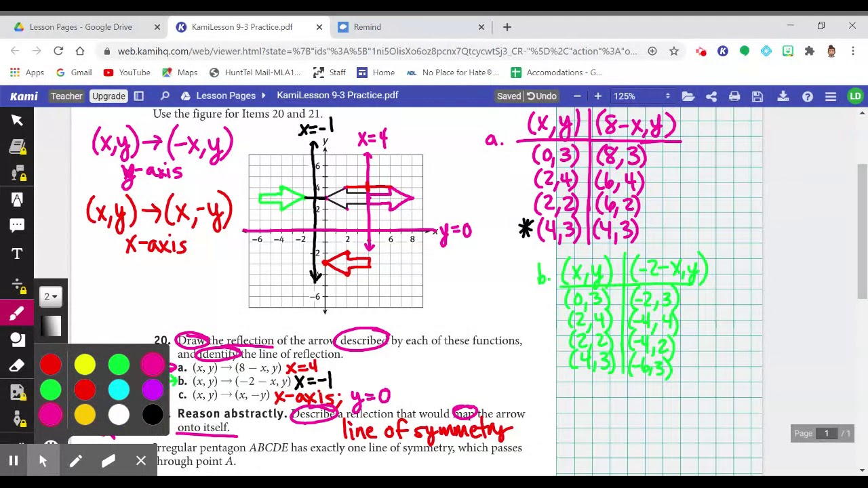Choose the Select arrow tool in Kami
This screenshot has width=868, height=488.
[17, 121]
